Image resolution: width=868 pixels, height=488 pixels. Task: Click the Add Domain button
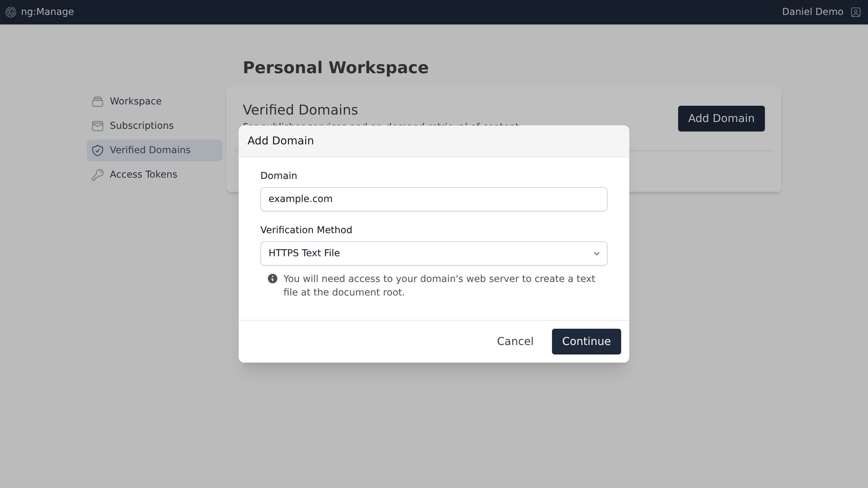(721, 118)
